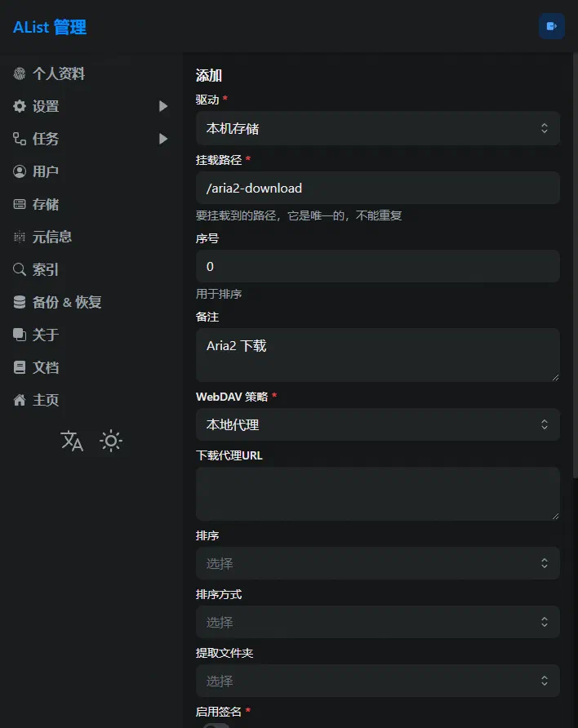Switch to the 文档 documentation entry

click(20, 367)
